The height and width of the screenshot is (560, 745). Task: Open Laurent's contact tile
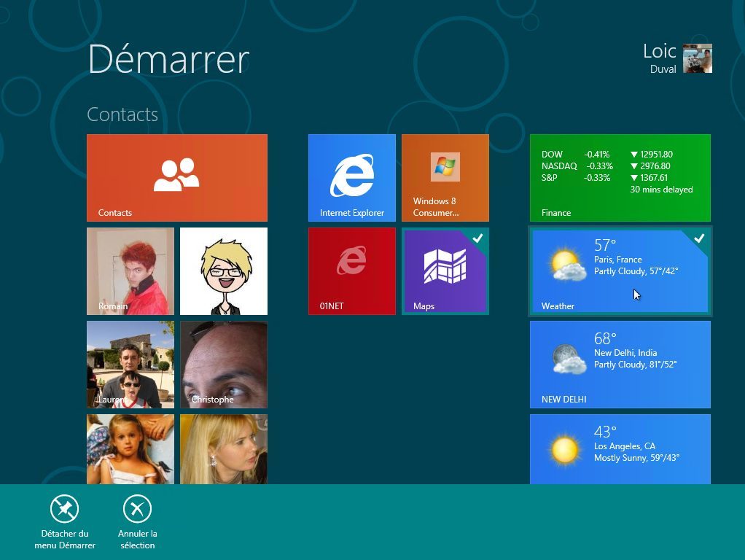click(130, 364)
